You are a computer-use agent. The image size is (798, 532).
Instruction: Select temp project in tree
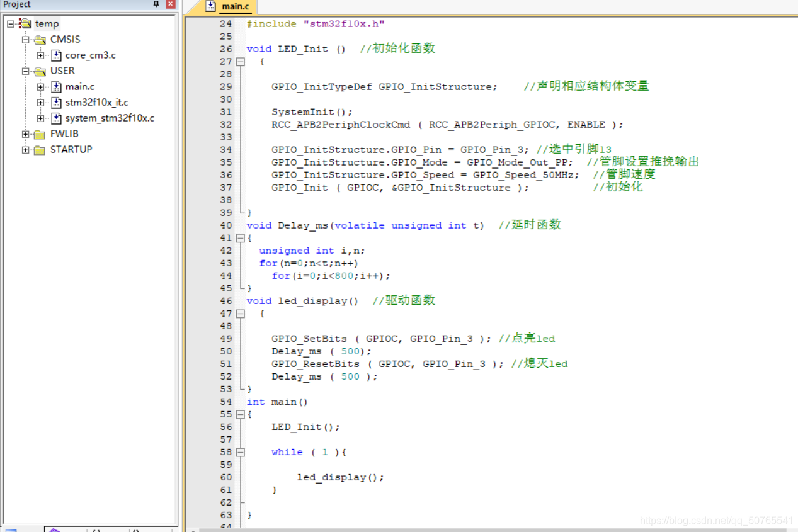(47, 24)
